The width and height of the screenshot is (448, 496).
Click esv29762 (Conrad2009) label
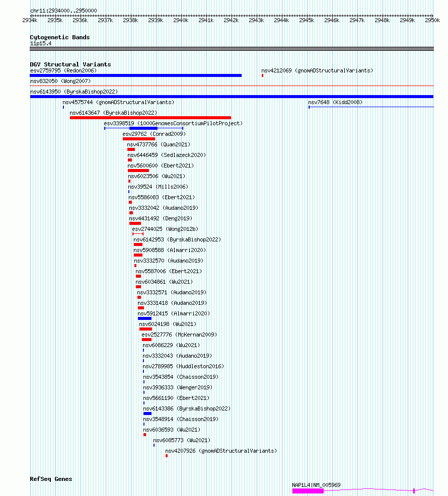click(x=154, y=134)
